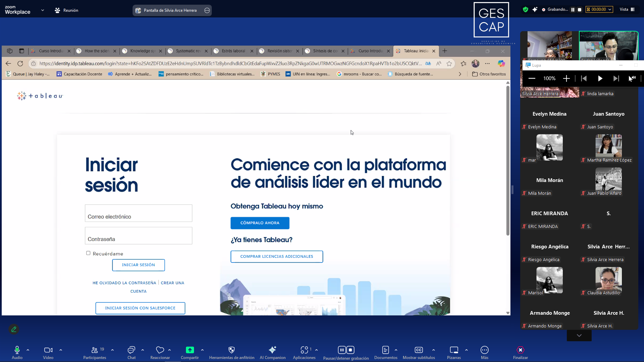Viewport: 644px width, 362px height.
Task: Click the browser translate icon
Action: coord(428,63)
